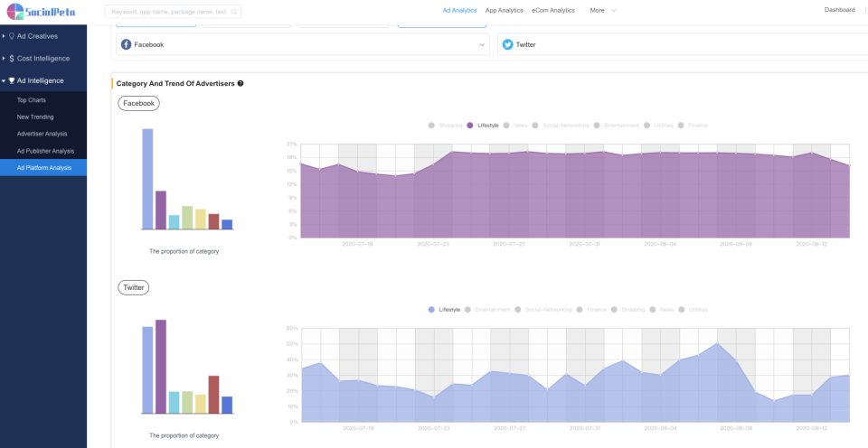
Task: Click the tall purple bar in Twitter bar chart
Action: click(161, 366)
